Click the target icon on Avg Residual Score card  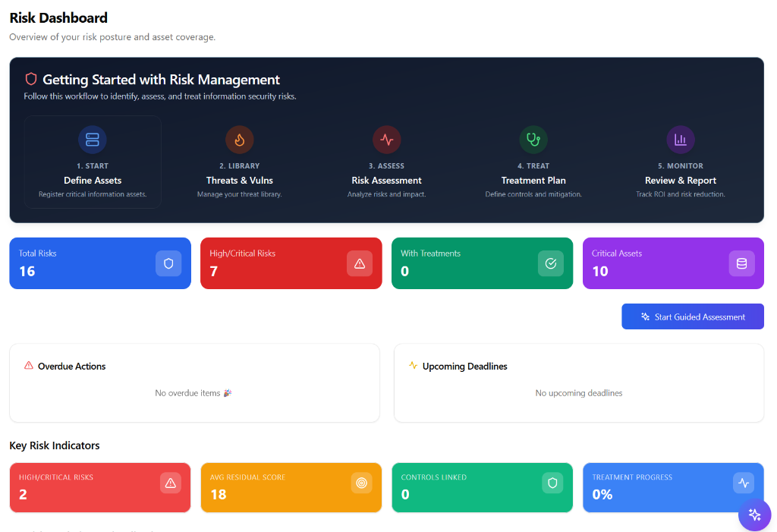point(360,483)
